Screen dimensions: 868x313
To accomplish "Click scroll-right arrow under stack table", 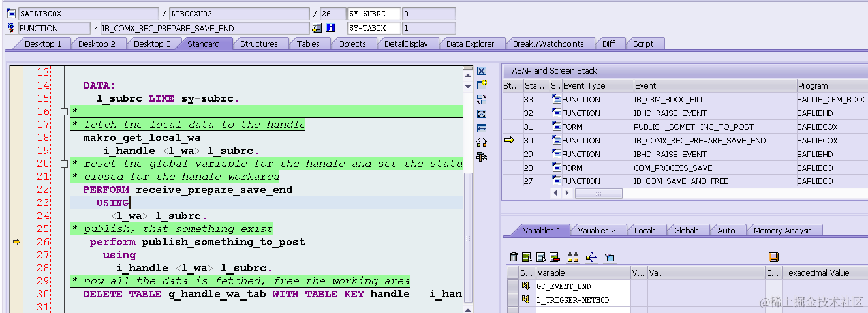I will (x=566, y=194).
